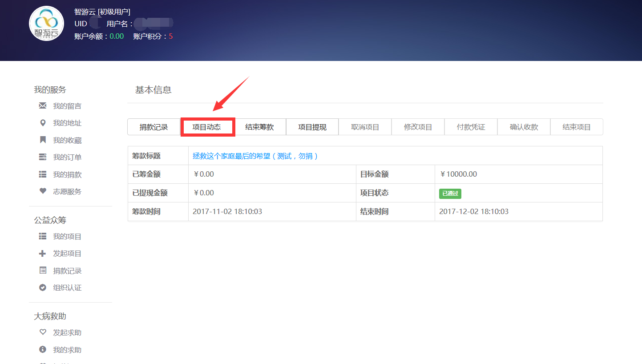Go to 我的收藏
This screenshot has height=364, width=642.
click(67, 140)
